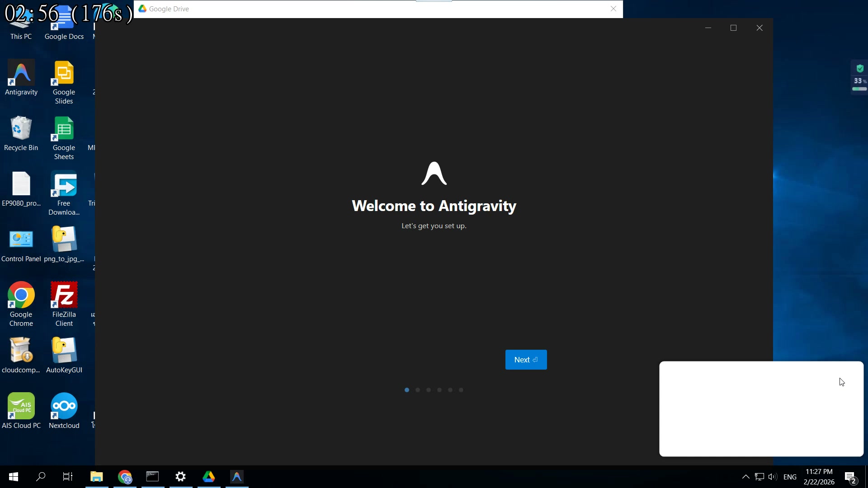Open the ENG language input selector

[790, 477]
